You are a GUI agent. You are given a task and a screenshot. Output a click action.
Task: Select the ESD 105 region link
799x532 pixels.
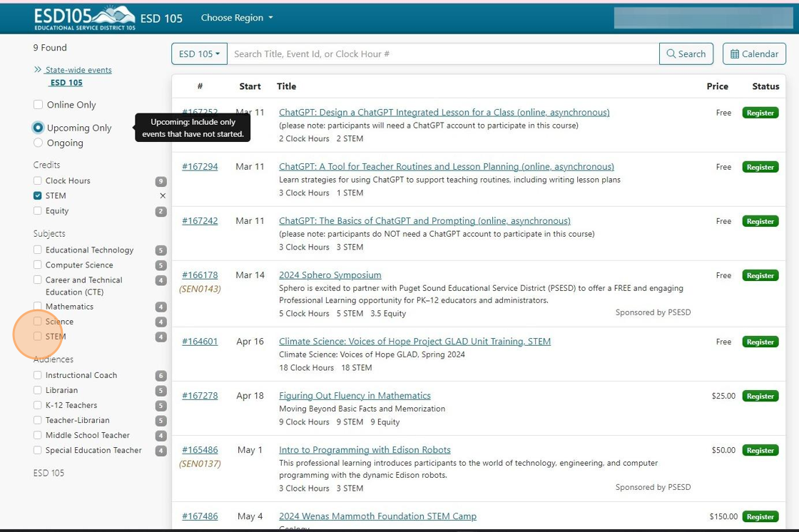coord(66,83)
